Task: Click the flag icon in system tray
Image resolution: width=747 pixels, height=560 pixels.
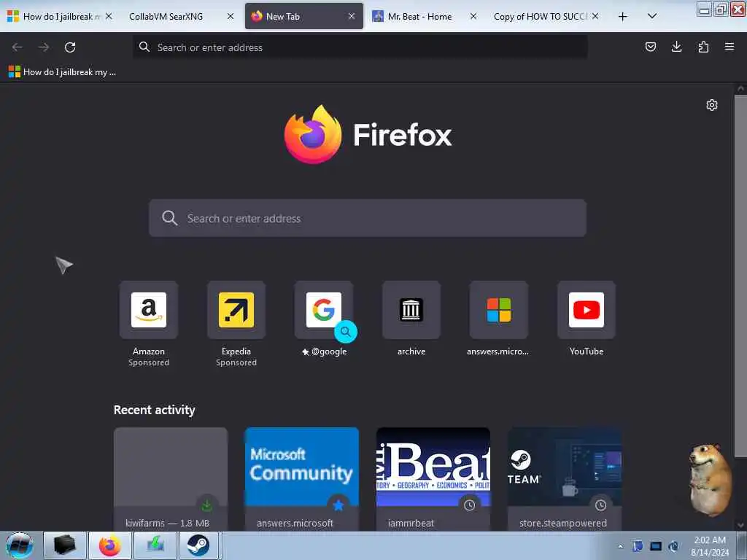Action: [638, 547]
